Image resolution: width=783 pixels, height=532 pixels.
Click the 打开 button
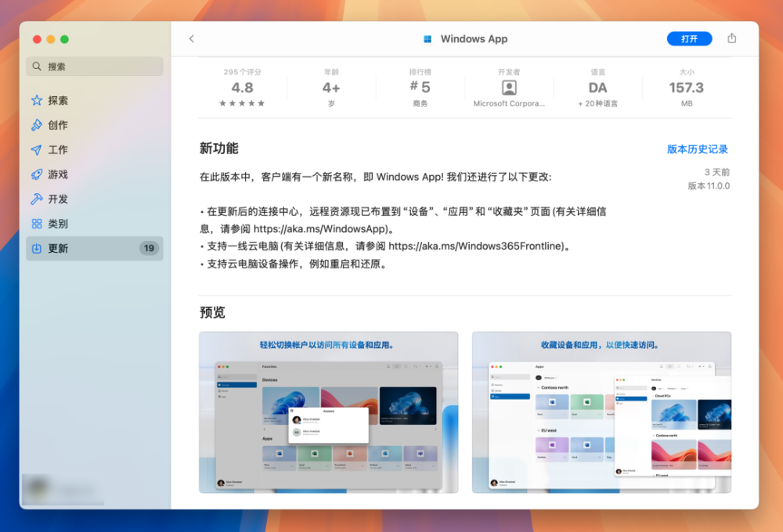tap(689, 39)
